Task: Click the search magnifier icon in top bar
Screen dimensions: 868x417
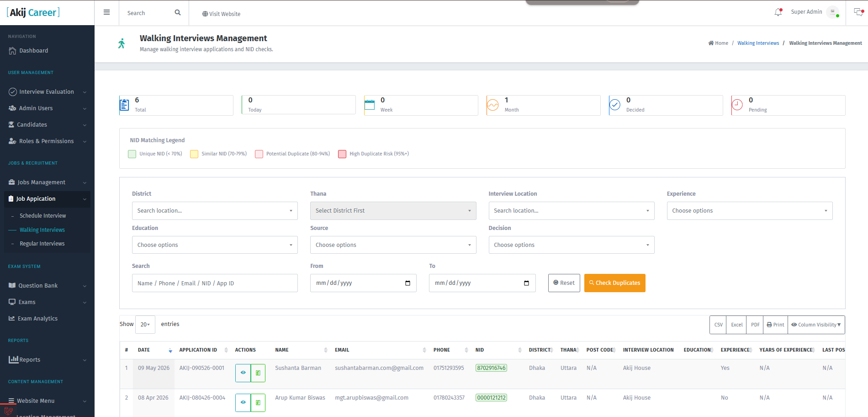Action: click(x=178, y=13)
